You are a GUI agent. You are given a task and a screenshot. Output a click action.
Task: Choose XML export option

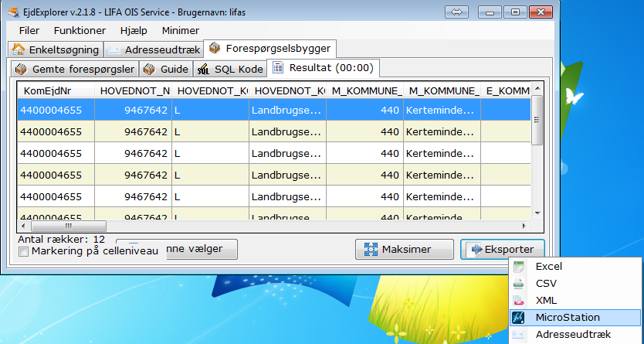[x=575, y=301]
